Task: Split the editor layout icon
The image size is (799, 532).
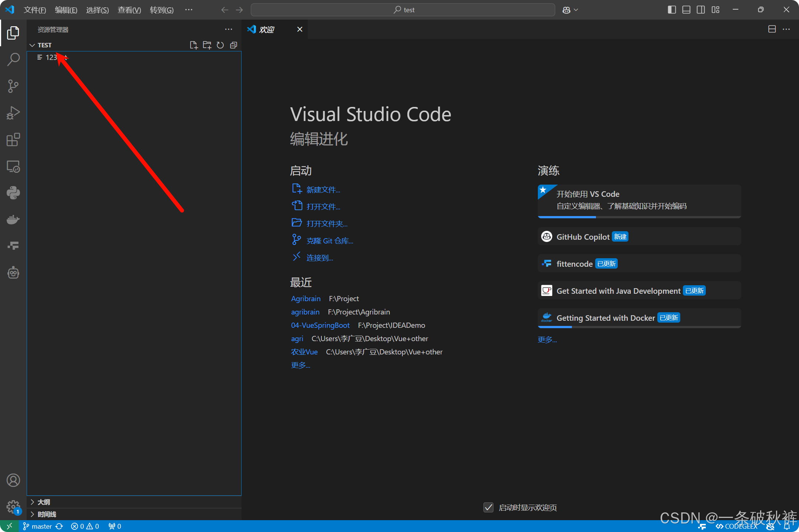Action: tap(772, 29)
